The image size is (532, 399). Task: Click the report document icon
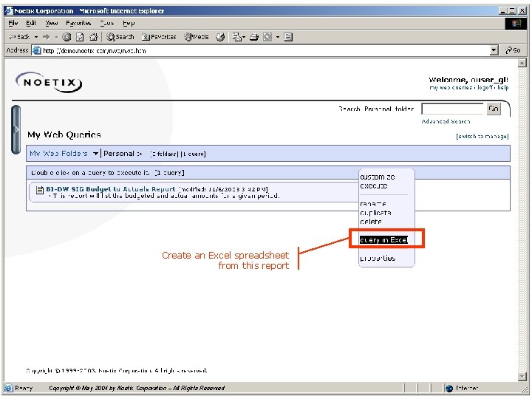[x=40, y=190]
